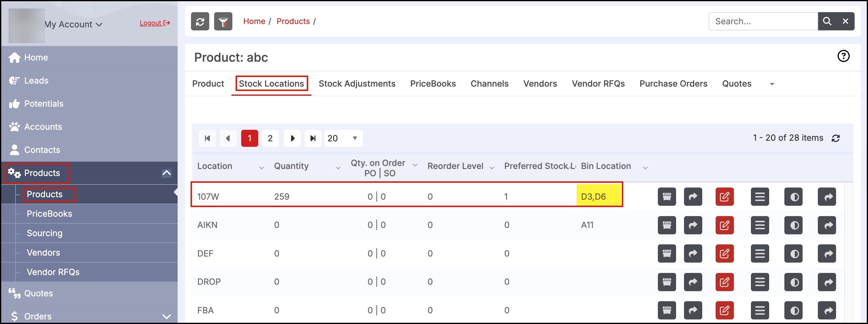868x324 pixels.
Task: Expand the Orders sidebar menu
Action: click(166, 317)
